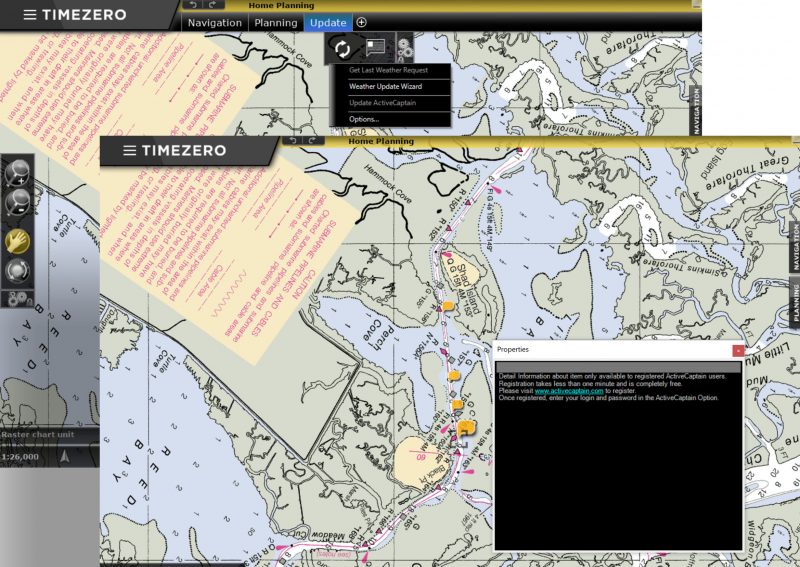Viewport: 800px width, 567px height.
Task: Switch to the Planning workspace tab
Action: (x=276, y=22)
